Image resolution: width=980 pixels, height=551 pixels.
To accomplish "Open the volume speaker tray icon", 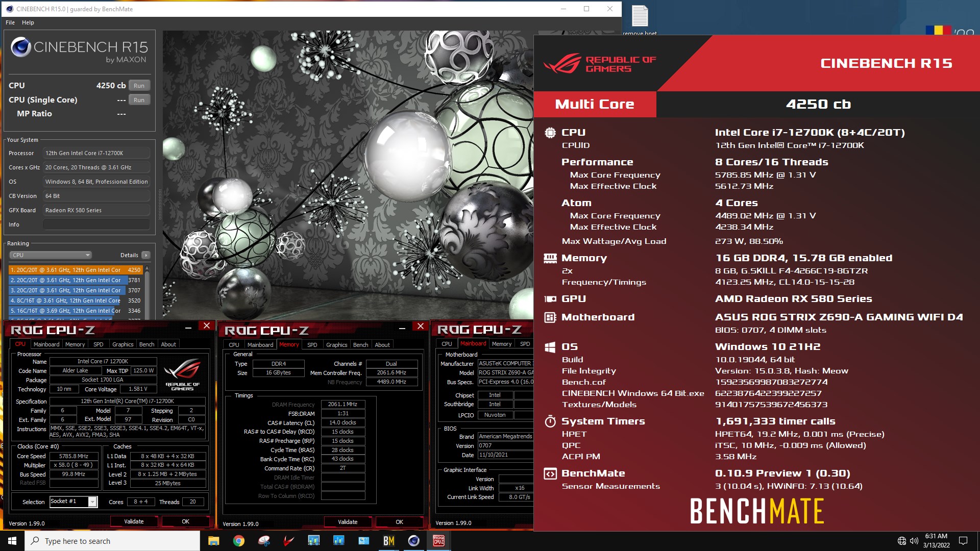I will (x=914, y=541).
